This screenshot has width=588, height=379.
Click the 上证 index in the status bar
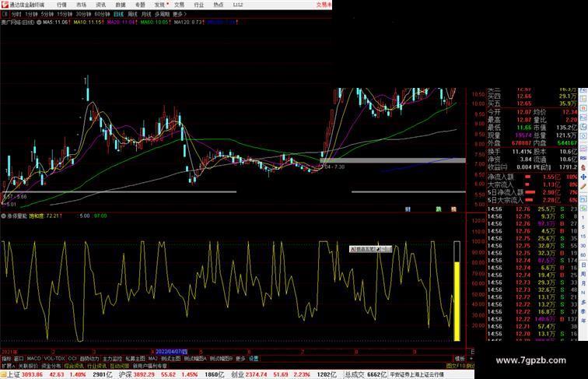[13, 374]
